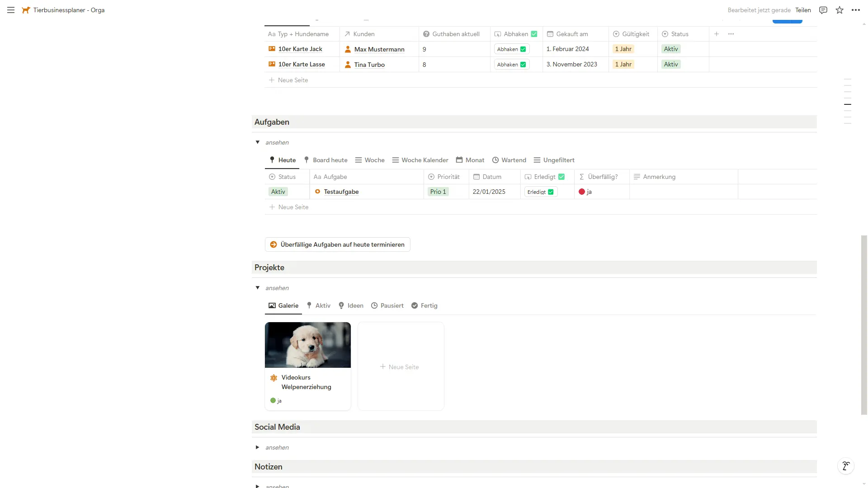The width and height of the screenshot is (868, 488).
Task: Click Teilen to share page
Action: [x=803, y=10]
